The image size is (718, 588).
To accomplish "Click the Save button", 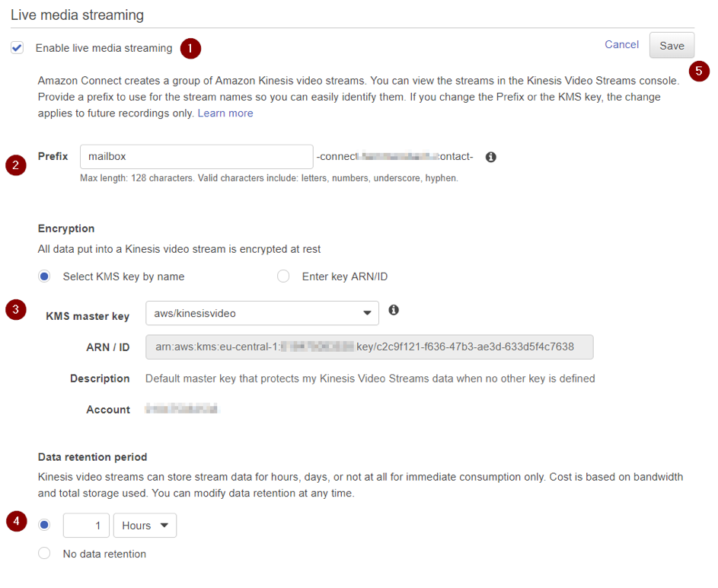I will pyautogui.click(x=672, y=46).
